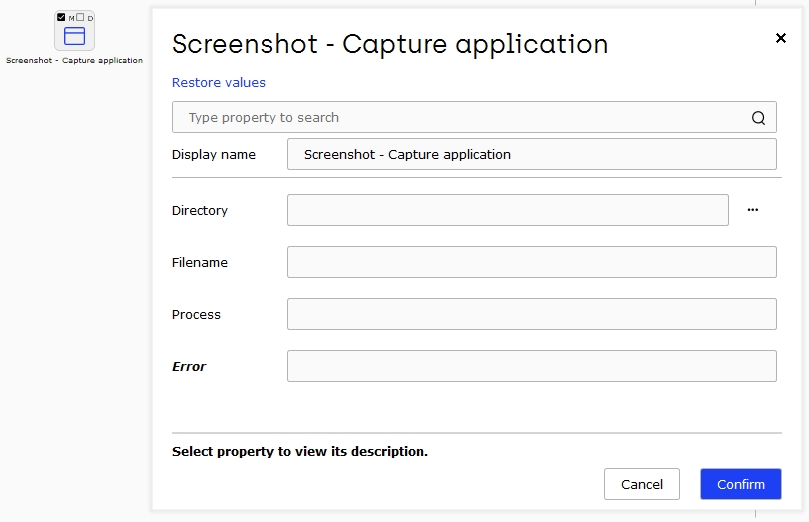The image size is (809, 522).
Task: Click the Error input field
Action: click(x=531, y=366)
